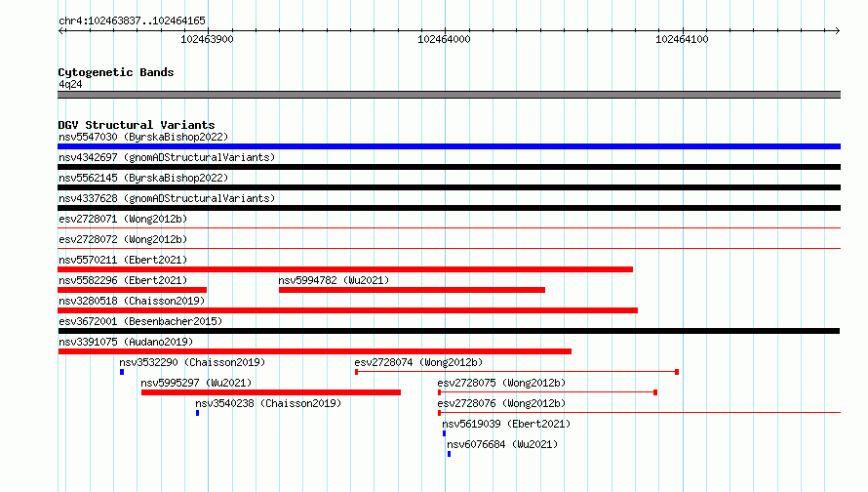Open the esv2728076 (Wong2012b) label

(501, 403)
